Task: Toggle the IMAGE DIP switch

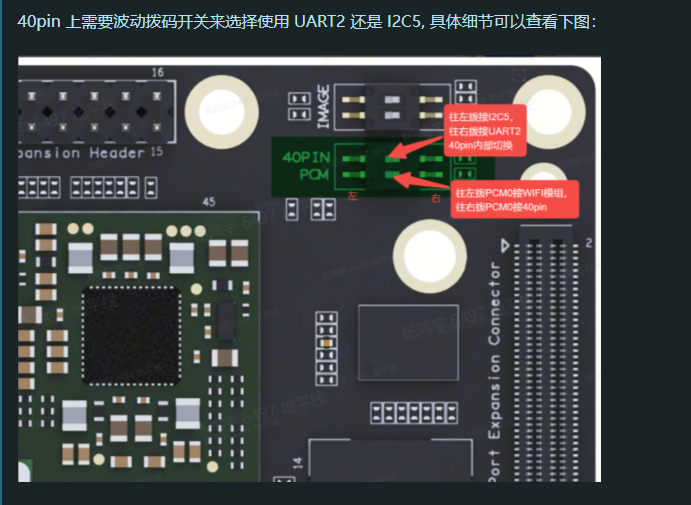Action: pyautogui.click(x=392, y=107)
